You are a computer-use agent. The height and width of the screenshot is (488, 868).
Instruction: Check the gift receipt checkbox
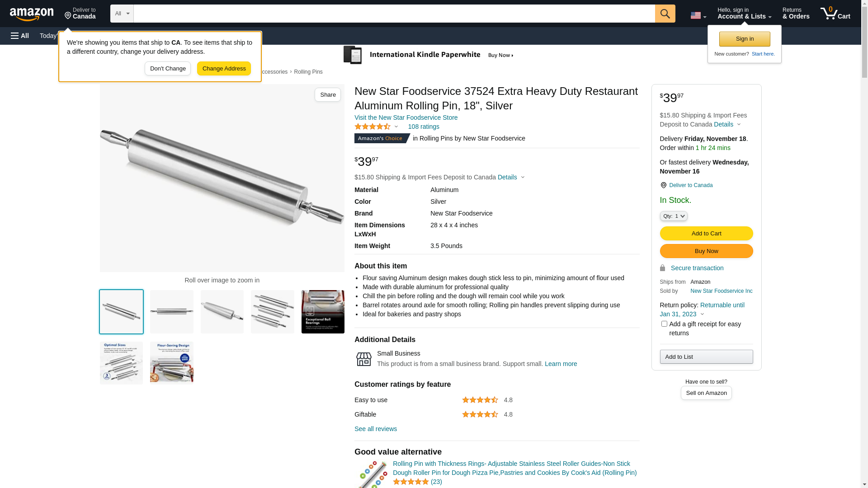click(664, 324)
